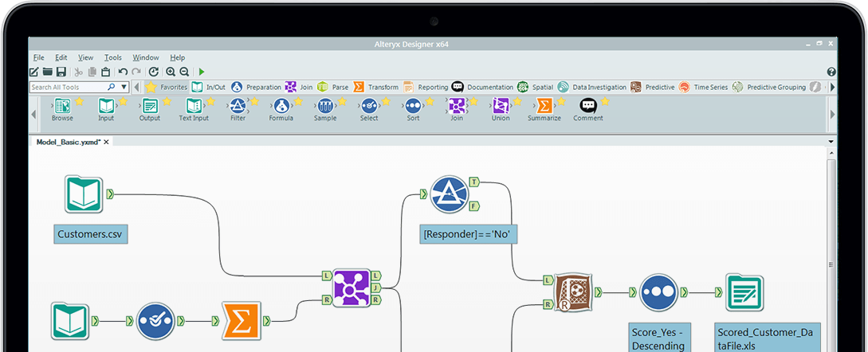Screen dimensions: 868x352
Task: Select the Union tool in the palette
Action: pos(501,106)
